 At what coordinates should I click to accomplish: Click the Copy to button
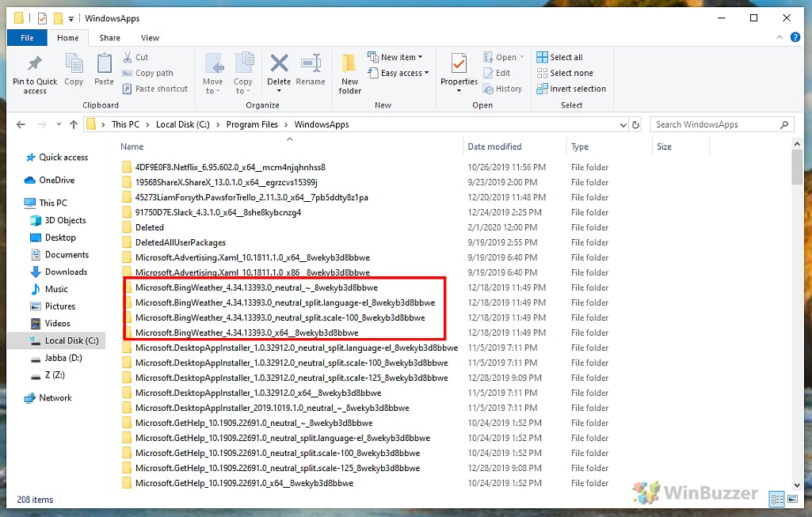[x=242, y=74]
